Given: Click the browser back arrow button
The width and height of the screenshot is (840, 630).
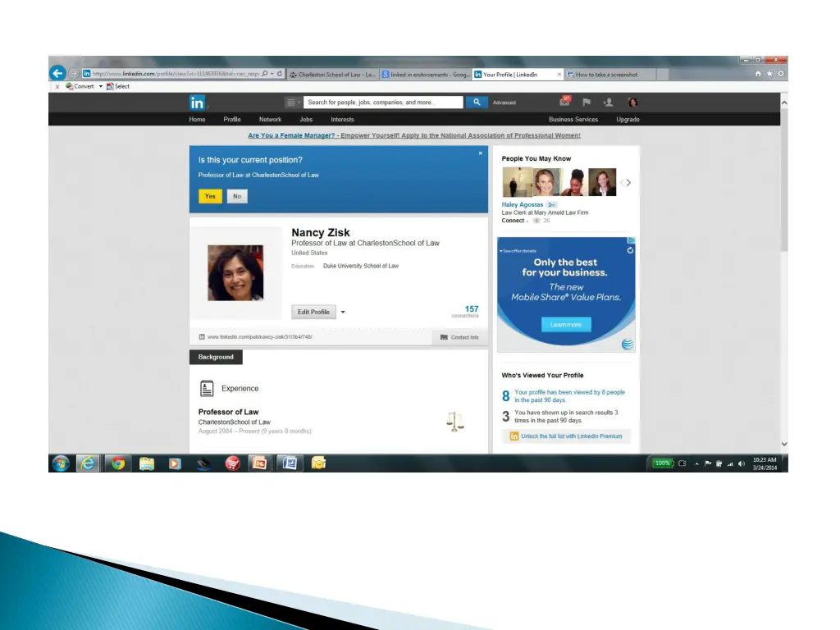Looking at the screenshot, I should coord(58,73).
